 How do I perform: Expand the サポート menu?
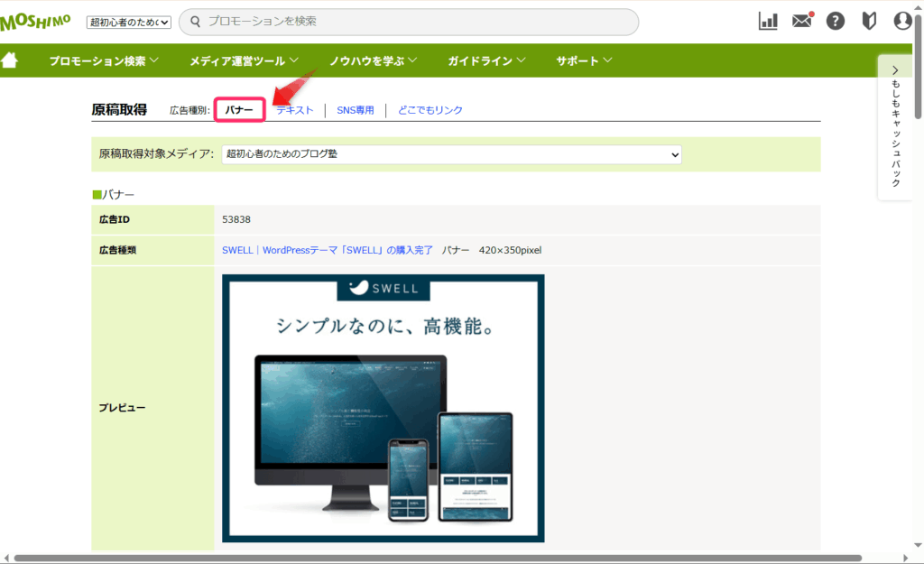(x=584, y=60)
